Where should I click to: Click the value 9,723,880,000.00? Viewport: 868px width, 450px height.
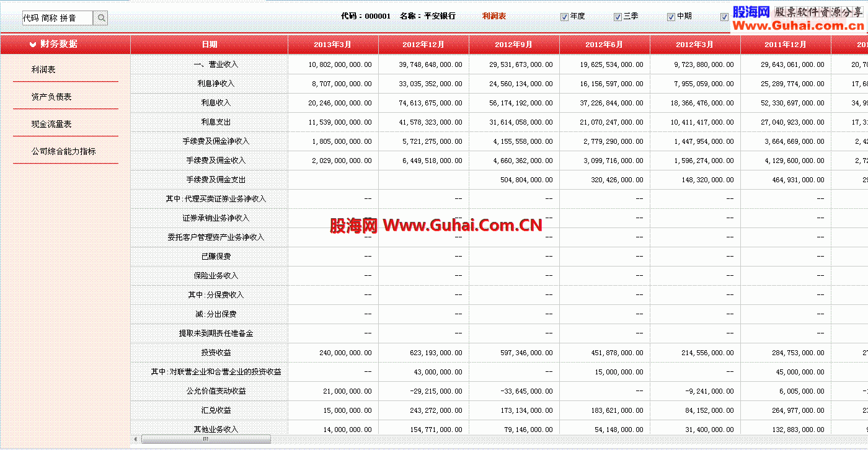[704, 64]
